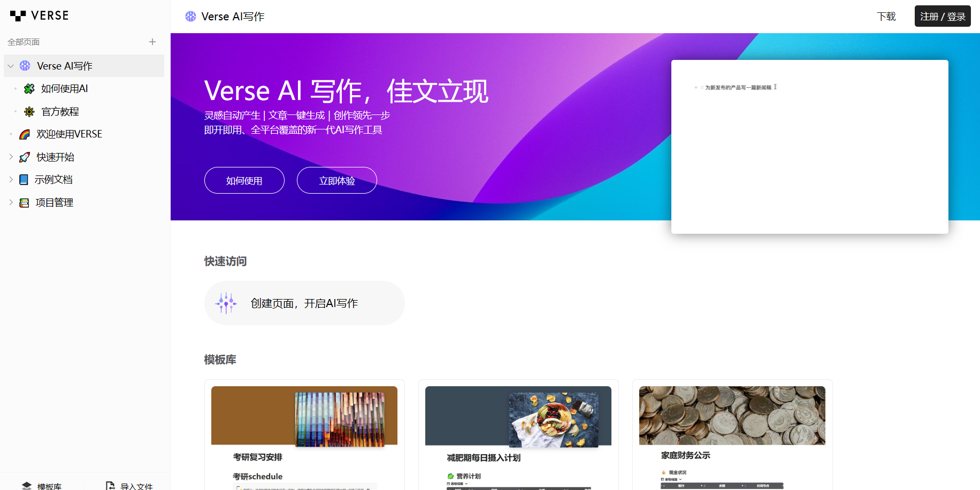This screenshot has height=490, width=980.
Task: Expand the 示例文档 tree item
Action: pos(11,180)
